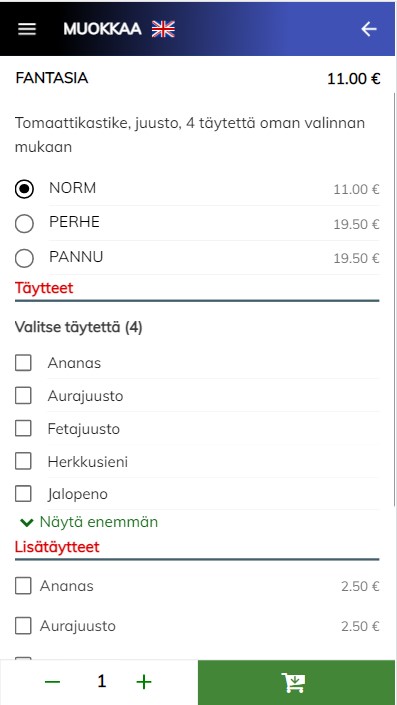Increase quantity with the plus icon
The width and height of the screenshot is (397, 705).
coord(144,683)
